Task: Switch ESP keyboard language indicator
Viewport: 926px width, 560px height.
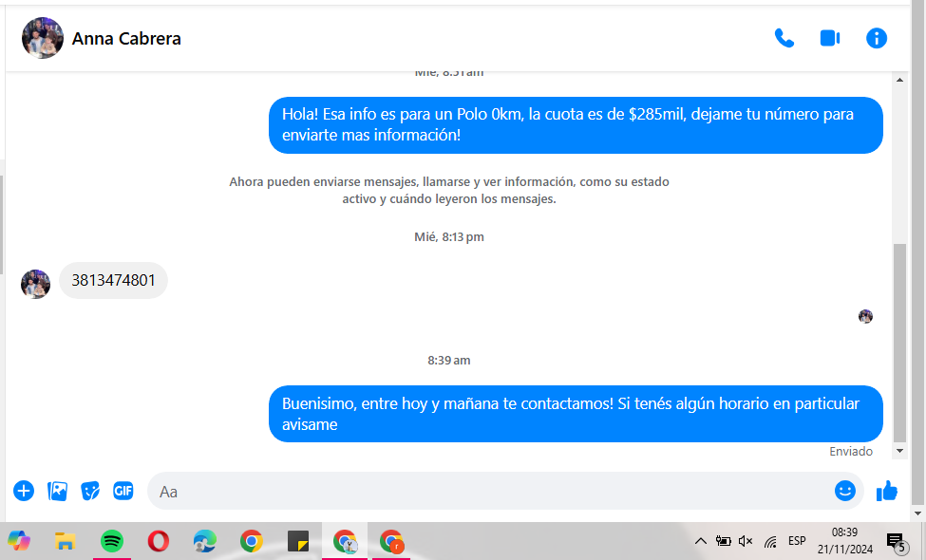Action: coord(797,541)
